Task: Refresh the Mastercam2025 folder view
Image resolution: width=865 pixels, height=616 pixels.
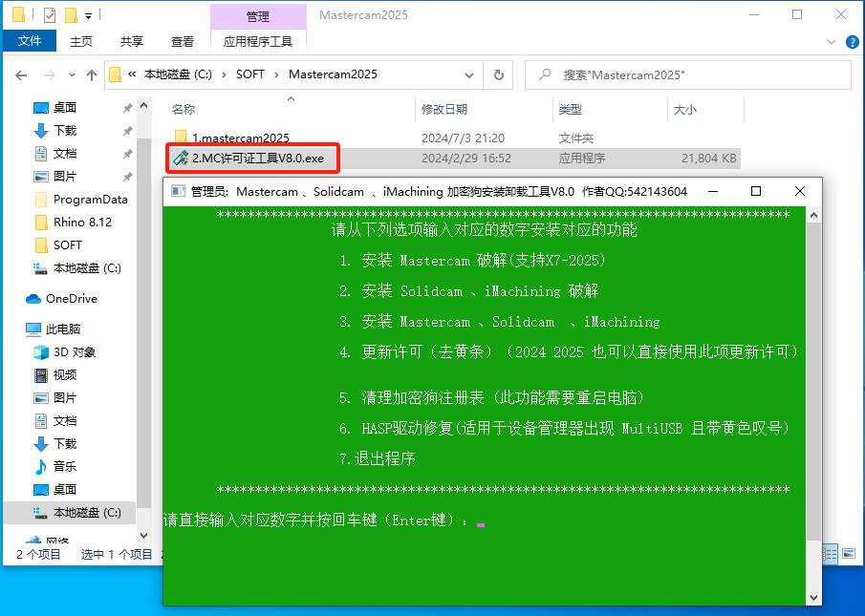Action: (498, 74)
